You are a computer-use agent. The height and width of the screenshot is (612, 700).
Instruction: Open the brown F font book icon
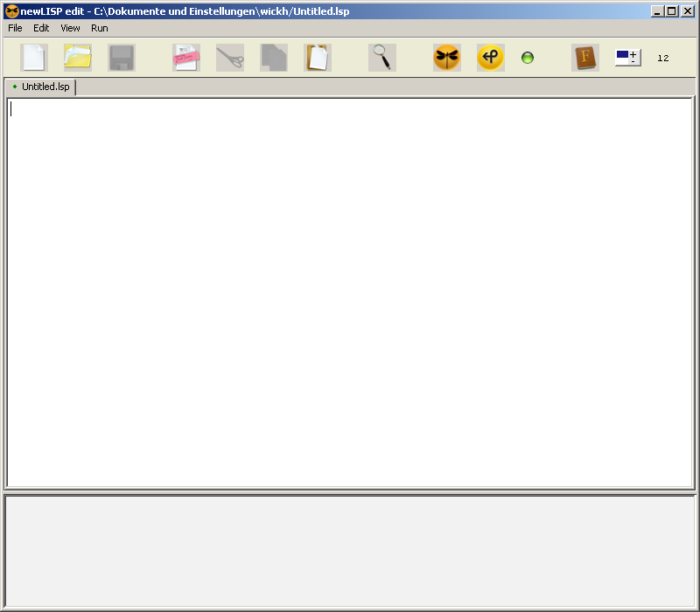(x=585, y=58)
